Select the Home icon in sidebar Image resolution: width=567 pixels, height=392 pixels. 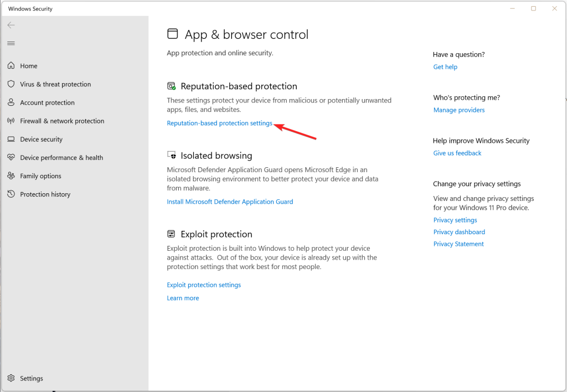[x=11, y=65]
